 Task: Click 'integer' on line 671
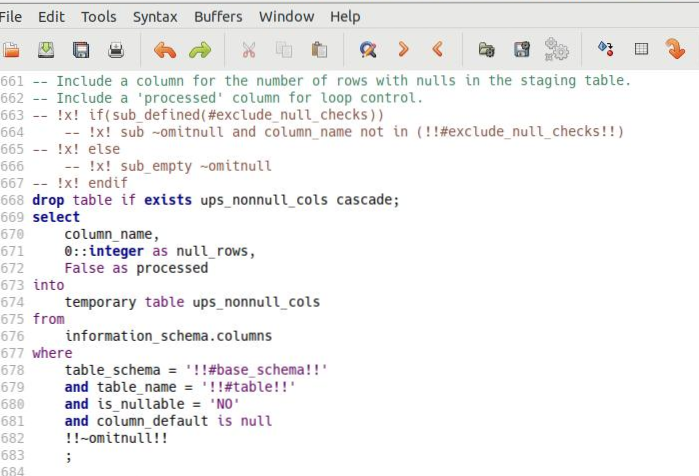click(x=116, y=251)
